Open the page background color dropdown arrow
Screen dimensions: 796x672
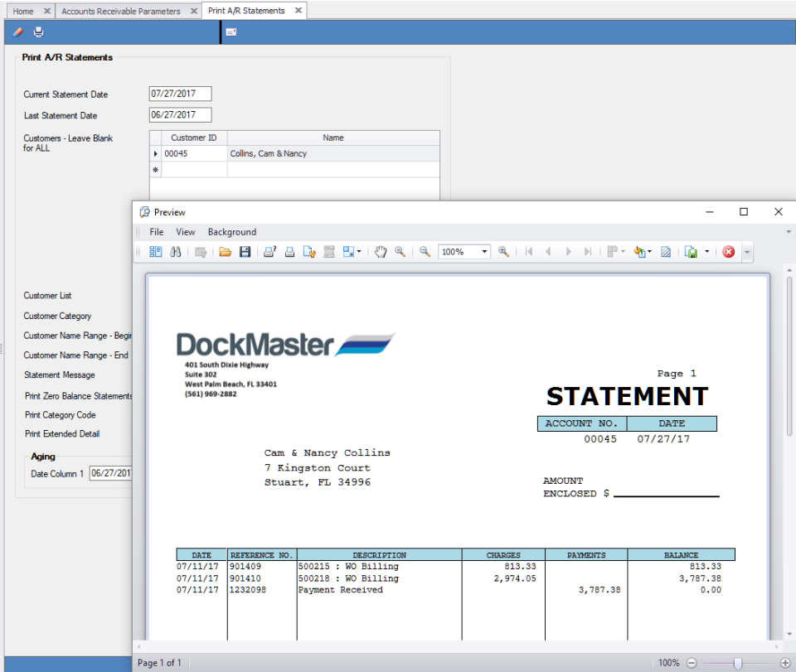coord(649,251)
